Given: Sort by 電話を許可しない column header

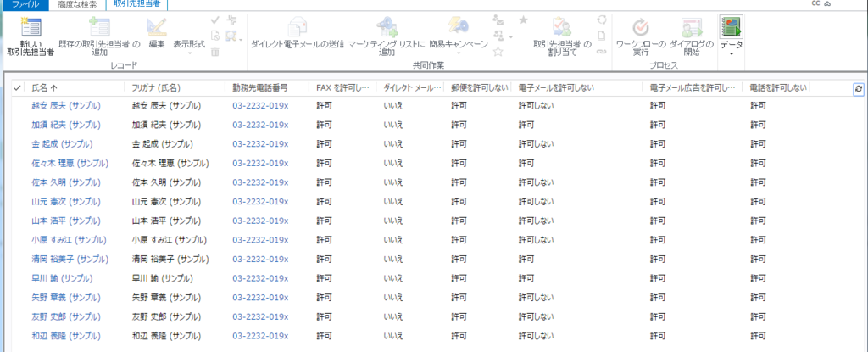Looking at the screenshot, I should (x=776, y=87).
